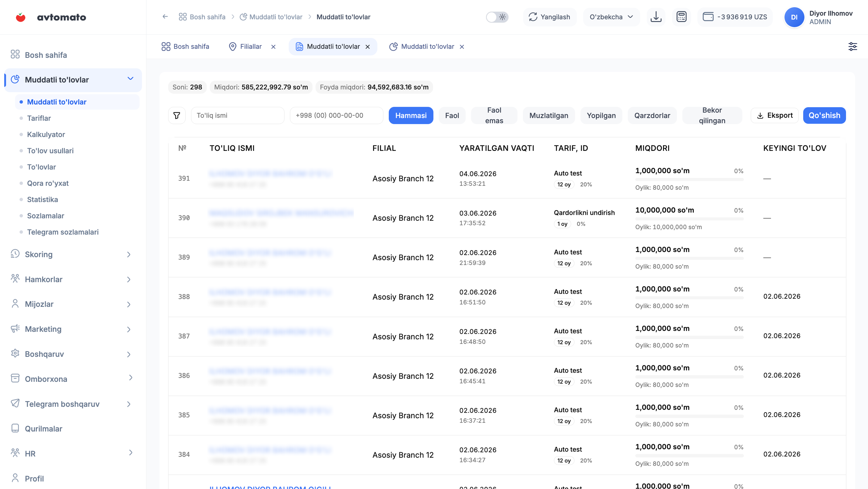The image size is (868, 489).
Task: Click the Skoring sidebar icon
Action: 15,254
